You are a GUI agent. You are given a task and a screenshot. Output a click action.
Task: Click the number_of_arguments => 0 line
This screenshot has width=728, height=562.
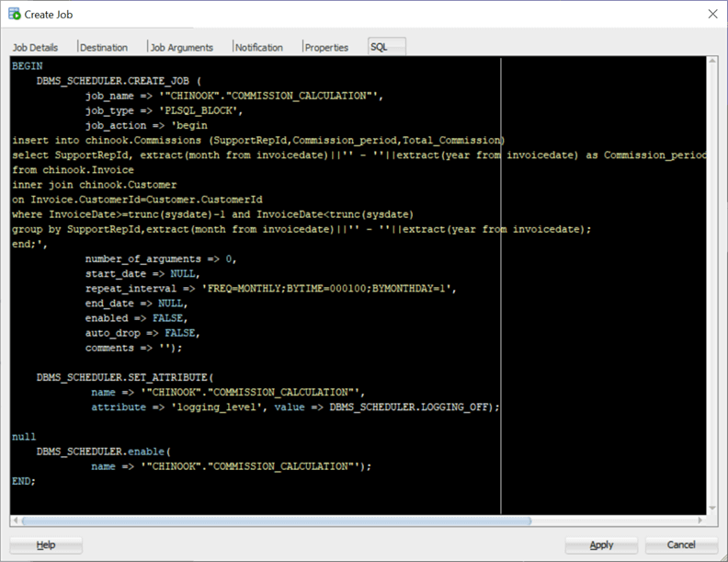click(161, 259)
